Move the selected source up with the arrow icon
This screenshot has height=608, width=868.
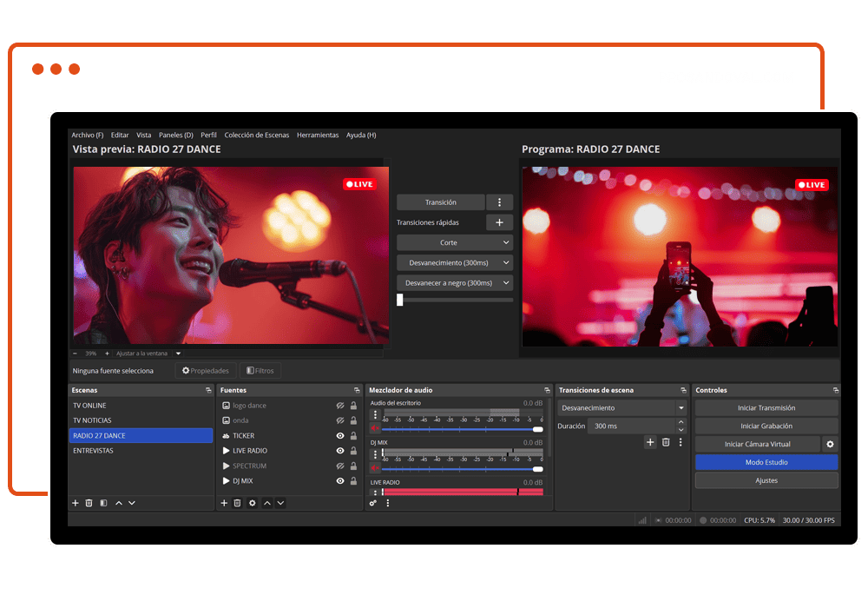(266, 502)
